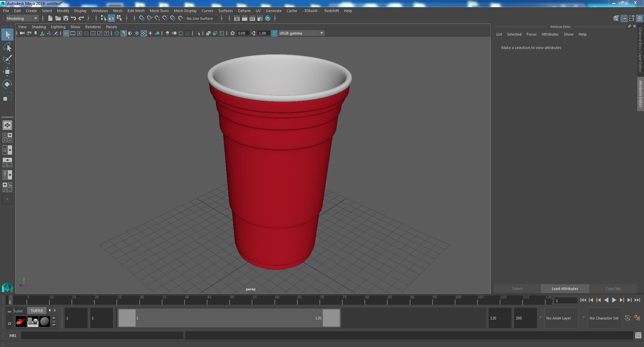Open viewport Shading menu
Viewport: 644px width, 347px height.
pyautogui.click(x=39, y=27)
